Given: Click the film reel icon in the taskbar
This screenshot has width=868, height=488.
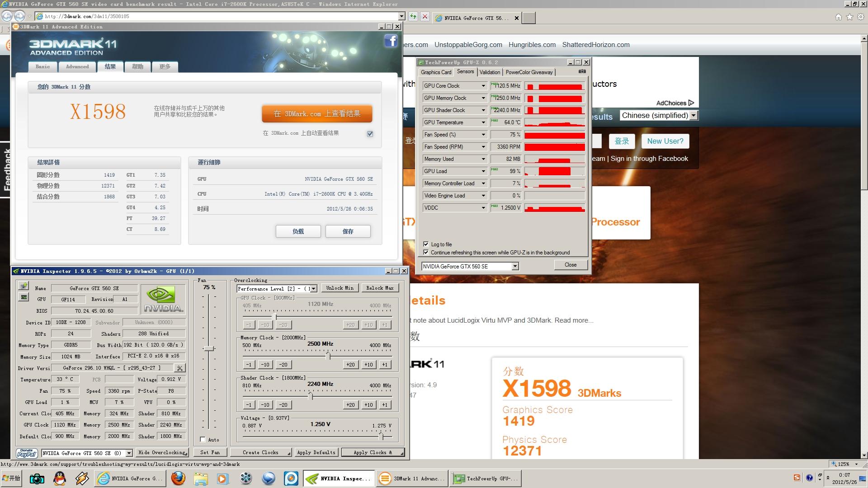Looking at the screenshot, I should pyautogui.click(x=246, y=479).
